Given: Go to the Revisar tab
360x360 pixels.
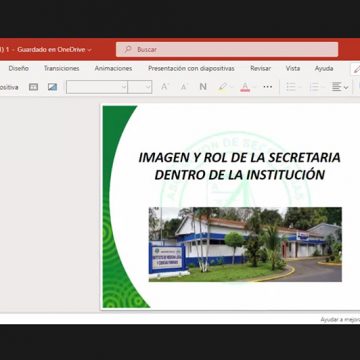Looking at the screenshot, I should pos(261,68).
